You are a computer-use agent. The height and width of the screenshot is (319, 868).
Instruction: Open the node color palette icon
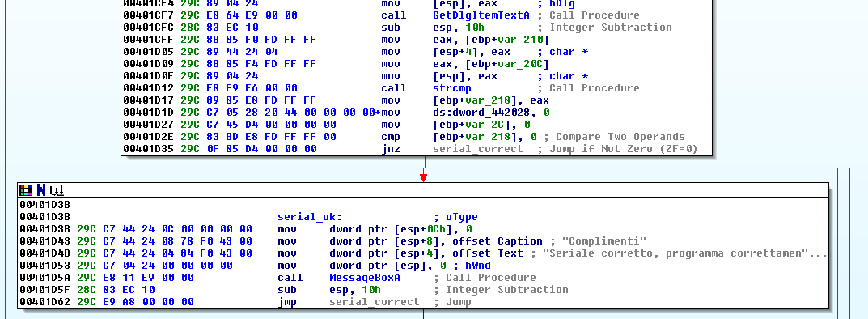25,190
